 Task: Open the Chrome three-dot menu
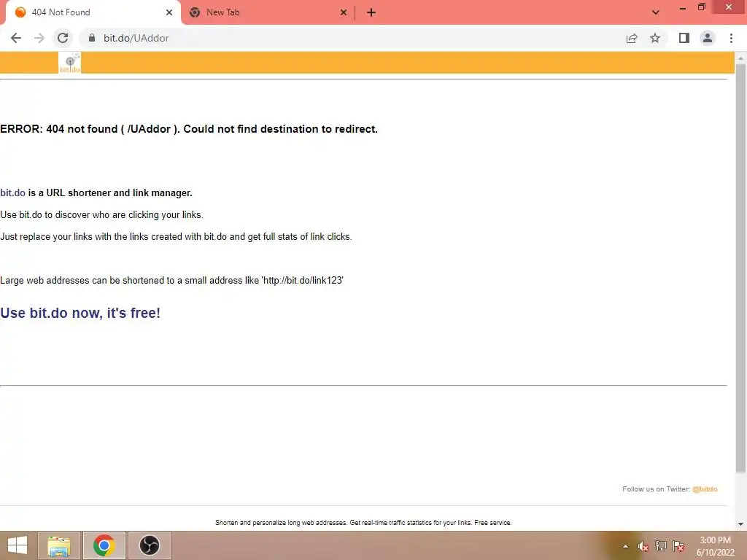tap(731, 38)
